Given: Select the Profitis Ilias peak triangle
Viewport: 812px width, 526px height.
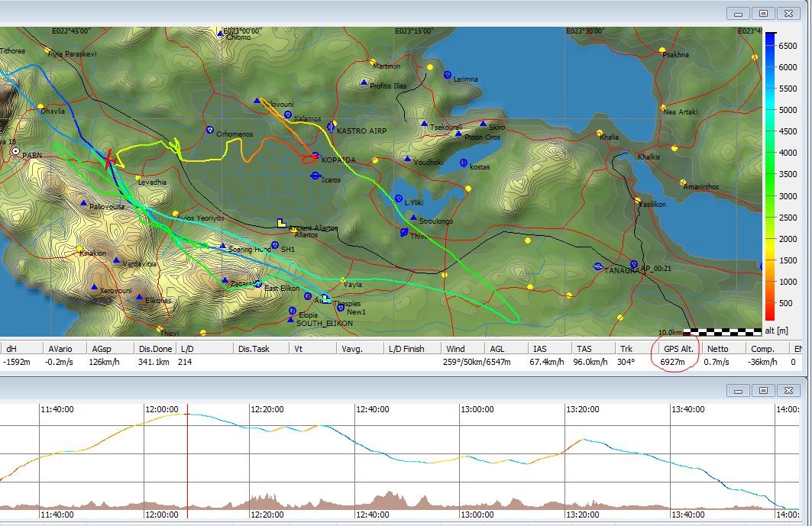Looking at the screenshot, I should (x=364, y=83).
